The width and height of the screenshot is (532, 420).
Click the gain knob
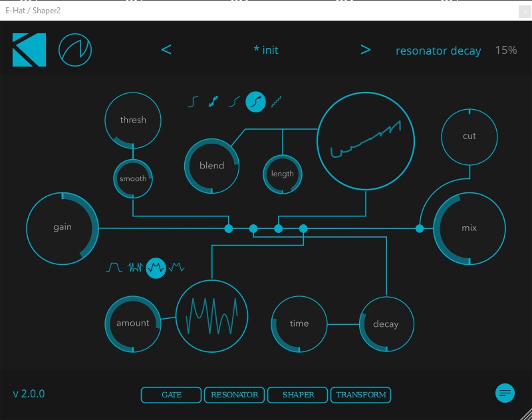coord(63,228)
